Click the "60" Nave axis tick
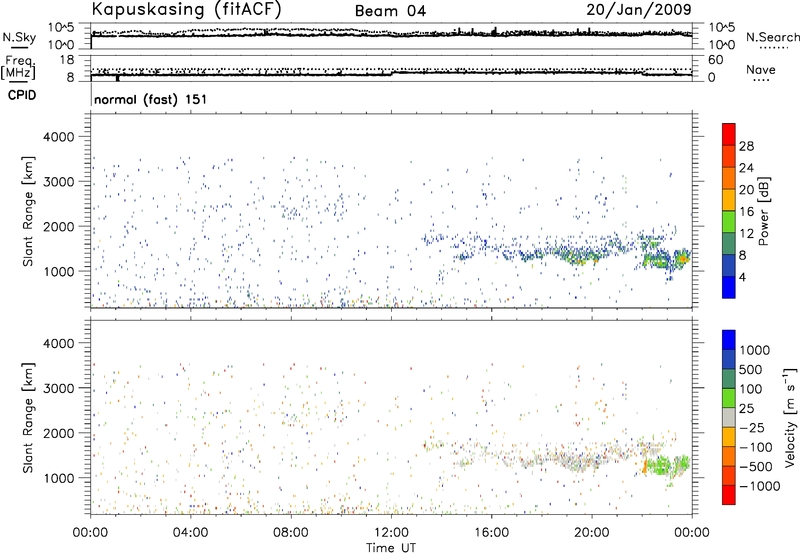 pos(715,60)
